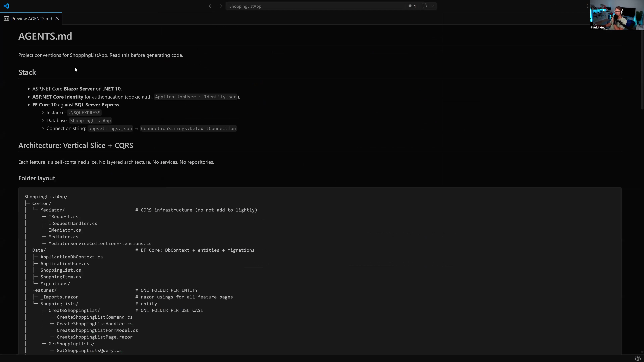Click the 'Data/' folder line
The width and height of the screenshot is (644, 362).
point(39,250)
